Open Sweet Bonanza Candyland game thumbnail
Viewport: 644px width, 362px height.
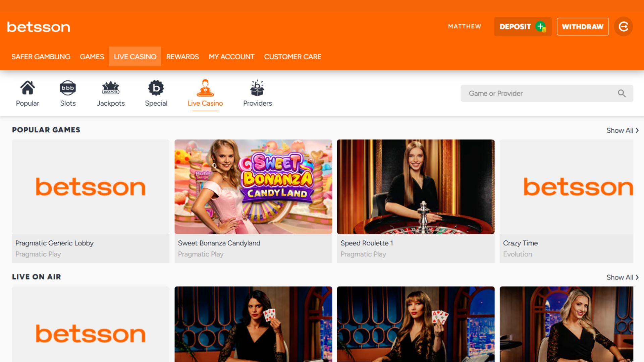(x=253, y=187)
